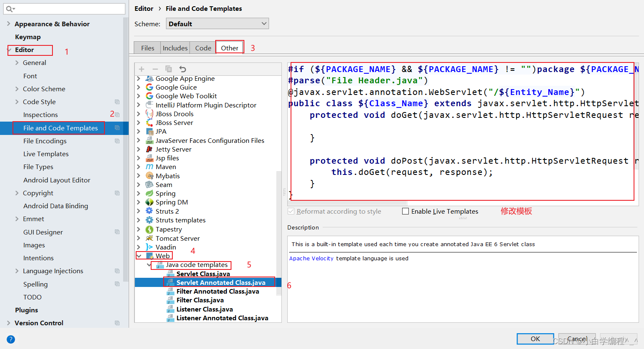Expand the Emmet node
Image resolution: width=644 pixels, height=349 pixels.
coord(17,219)
